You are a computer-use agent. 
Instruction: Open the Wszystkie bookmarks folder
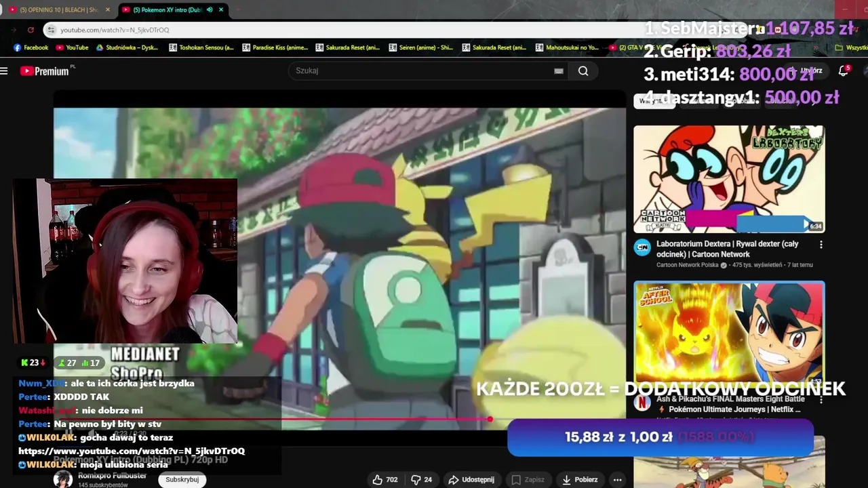(x=851, y=47)
